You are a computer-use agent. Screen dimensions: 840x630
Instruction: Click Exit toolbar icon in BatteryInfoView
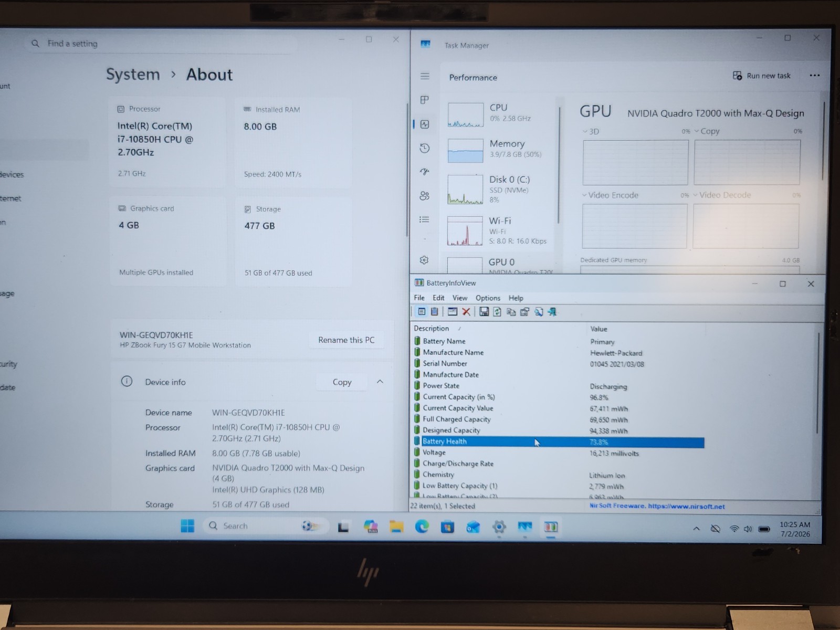coord(552,312)
